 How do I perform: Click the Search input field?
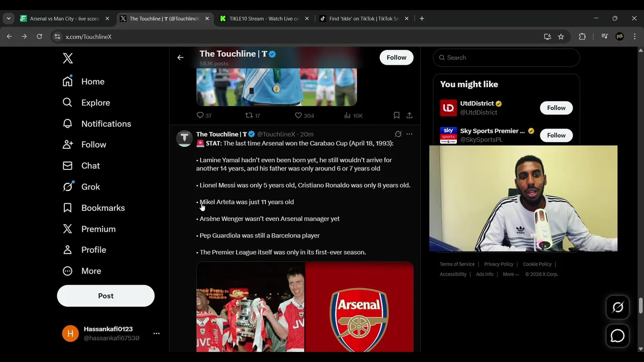pos(506,57)
